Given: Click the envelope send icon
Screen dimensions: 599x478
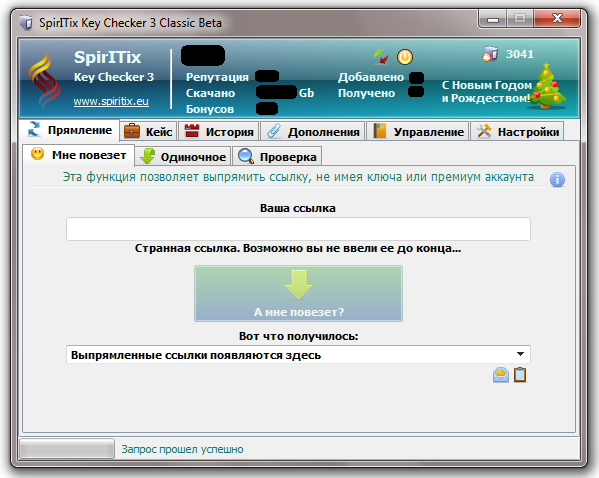Looking at the screenshot, I should (x=500, y=375).
